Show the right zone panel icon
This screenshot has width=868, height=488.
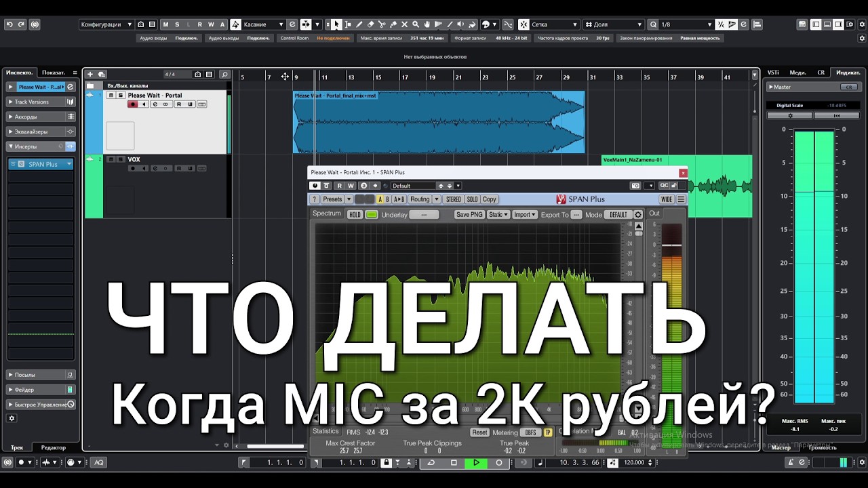[838, 24]
